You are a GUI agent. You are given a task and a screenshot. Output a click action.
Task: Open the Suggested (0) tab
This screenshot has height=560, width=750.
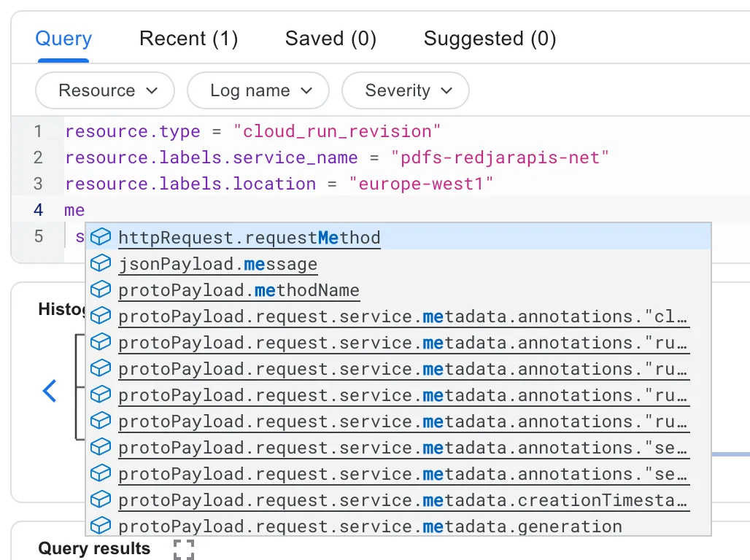pos(490,38)
